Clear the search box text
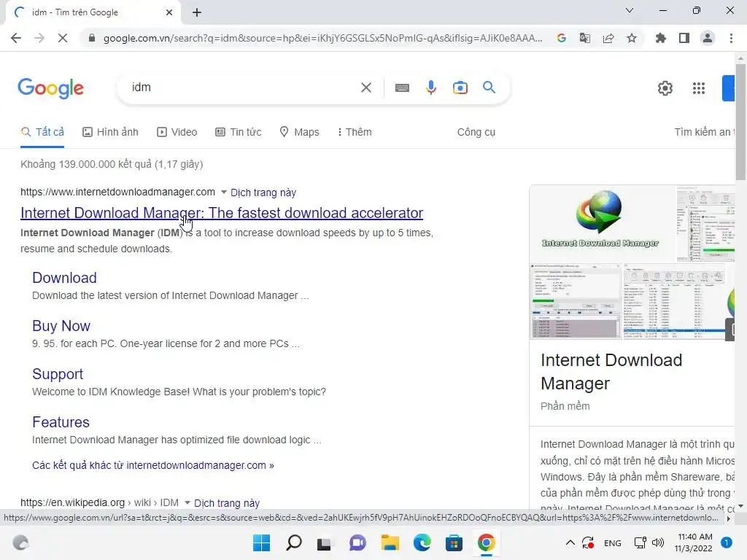Screen dimensions: 747x560 pyautogui.click(x=366, y=87)
